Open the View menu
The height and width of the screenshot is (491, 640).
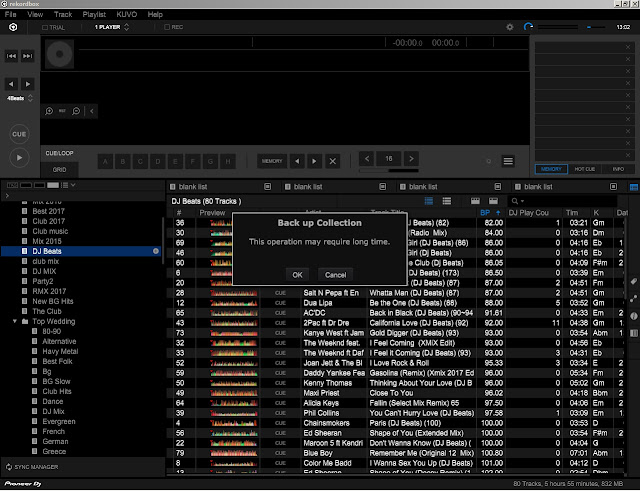tap(35, 14)
